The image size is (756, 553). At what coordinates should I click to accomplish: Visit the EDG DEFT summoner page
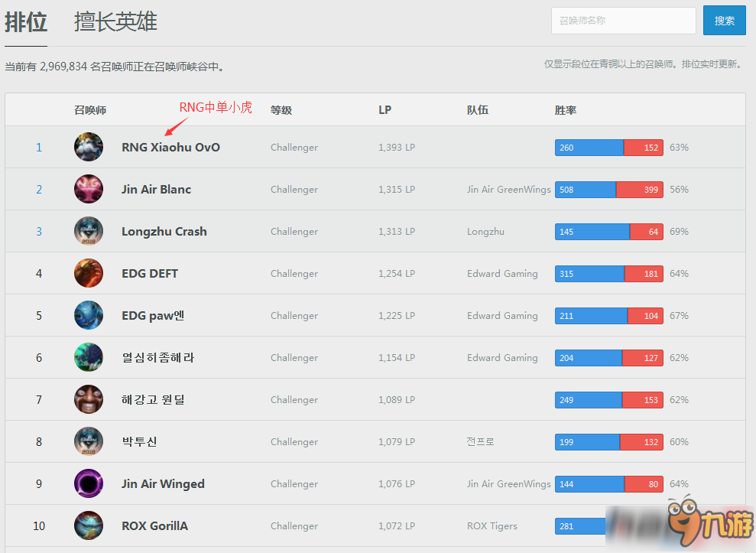pyautogui.click(x=150, y=274)
